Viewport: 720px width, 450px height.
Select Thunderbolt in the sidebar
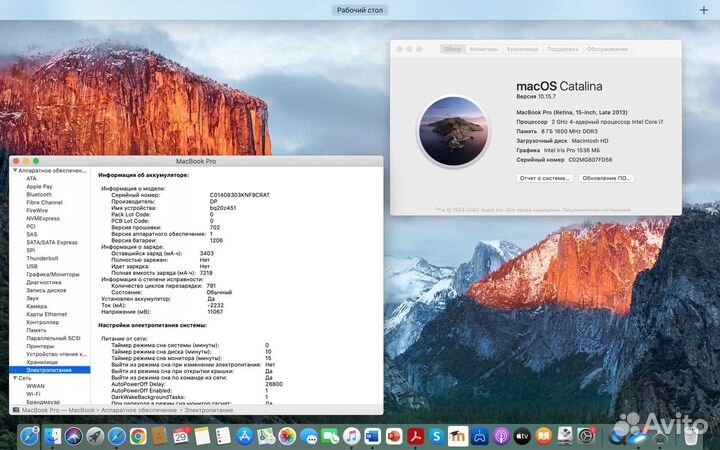point(42,259)
